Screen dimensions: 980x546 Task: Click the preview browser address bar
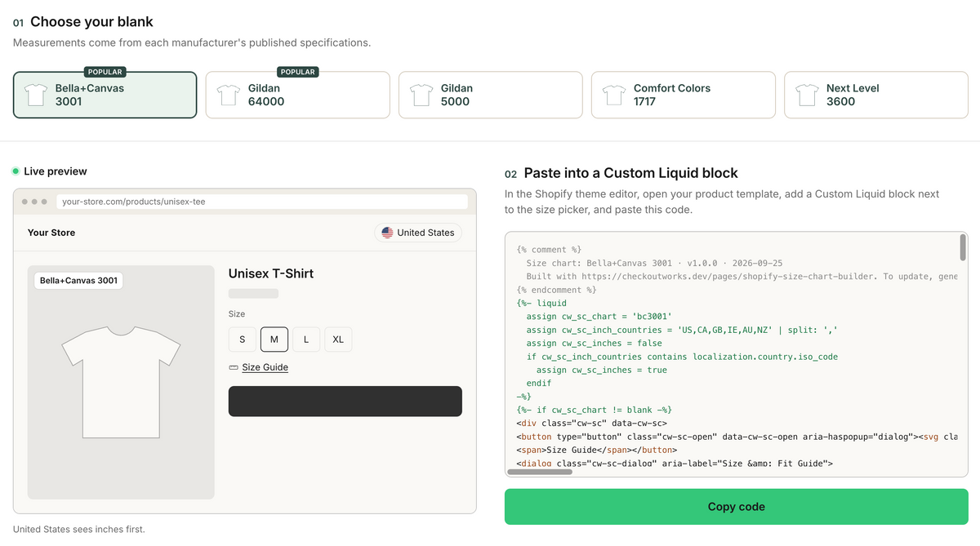pyautogui.click(x=261, y=202)
